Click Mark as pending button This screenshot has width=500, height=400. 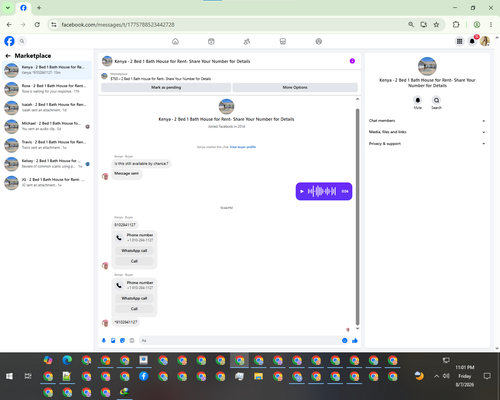tap(166, 87)
